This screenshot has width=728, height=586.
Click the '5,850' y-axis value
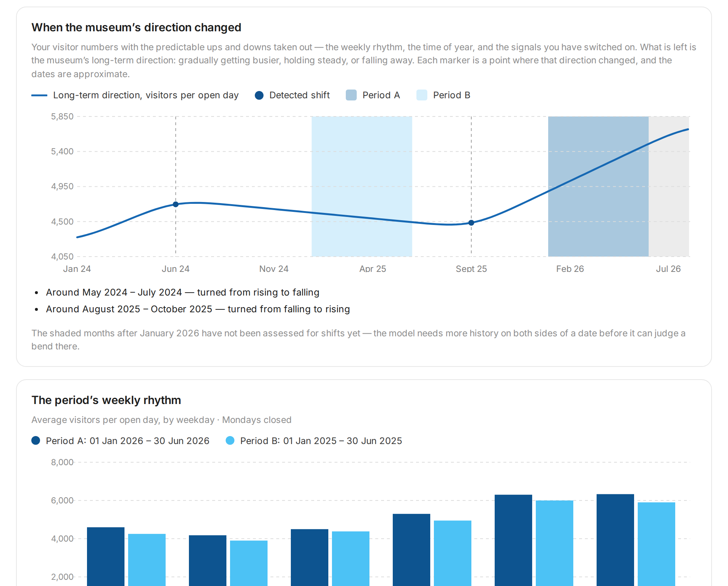(x=62, y=116)
